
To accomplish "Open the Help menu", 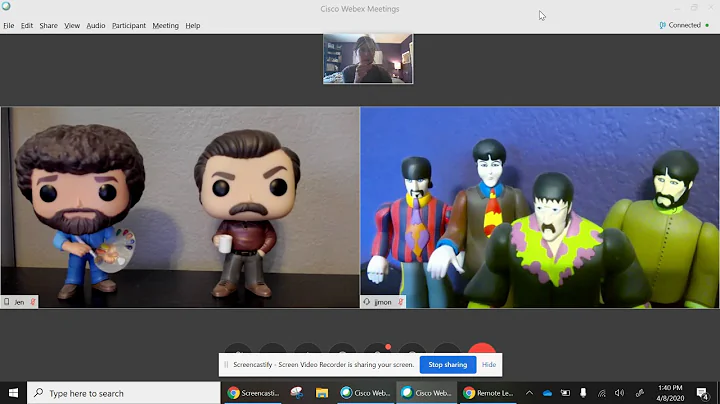I will (x=192, y=26).
